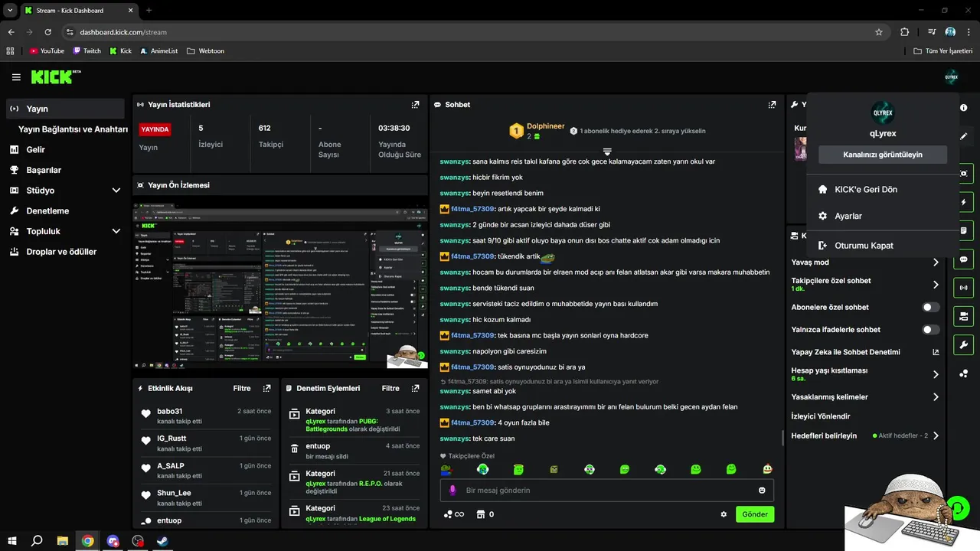Open Yayın Bağlantısı ve Anahtarı page

[x=73, y=129]
